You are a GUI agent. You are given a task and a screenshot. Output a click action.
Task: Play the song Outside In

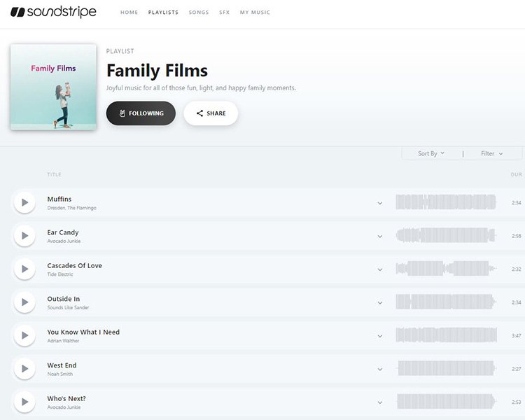click(x=24, y=302)
